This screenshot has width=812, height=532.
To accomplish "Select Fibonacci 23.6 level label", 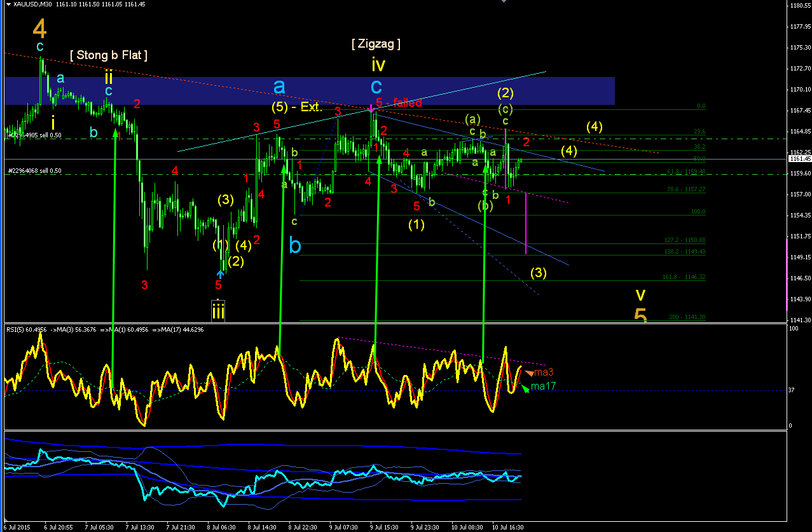I will [x=699, y=132].
